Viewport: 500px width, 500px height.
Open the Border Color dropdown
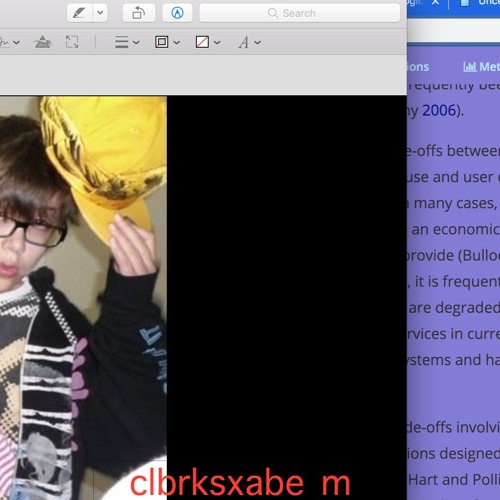pos(168,42)
